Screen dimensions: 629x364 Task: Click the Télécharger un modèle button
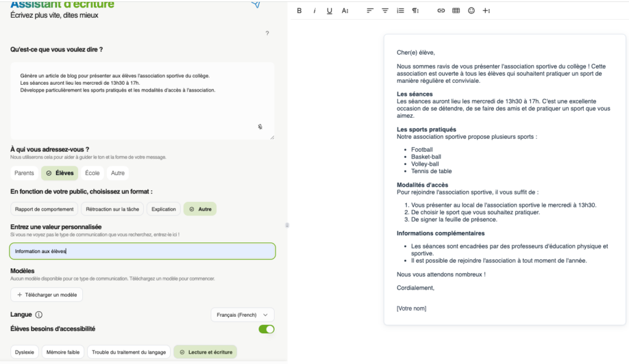pyautogui.click(x=47, y=295)
